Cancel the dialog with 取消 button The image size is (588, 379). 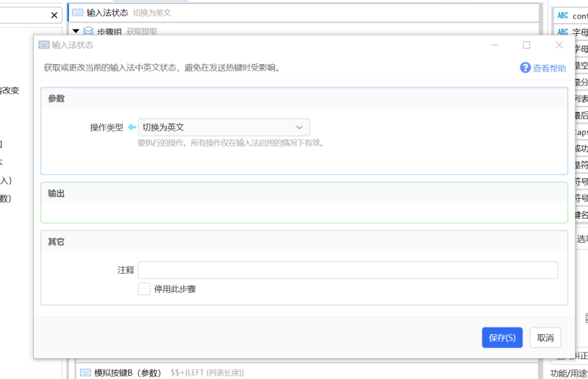(x=545, y=338)
